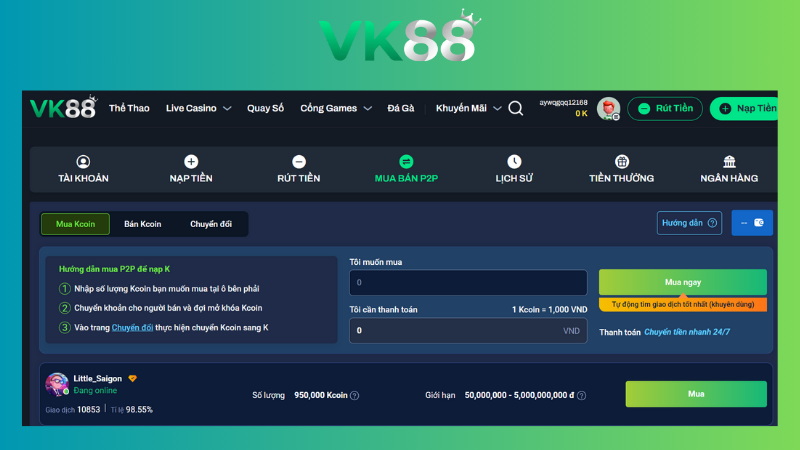Click the Little_Saigon seller name

[x=97, y=379]
